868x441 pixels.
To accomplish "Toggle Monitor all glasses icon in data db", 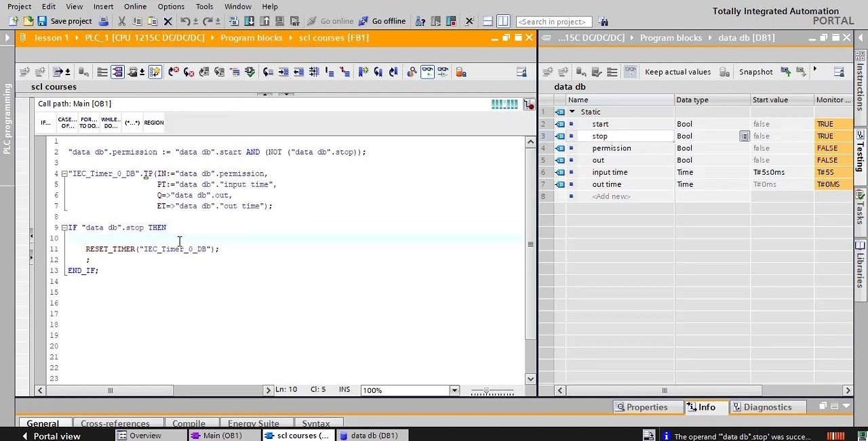I will pyautogui.click(x=630, y=72).
